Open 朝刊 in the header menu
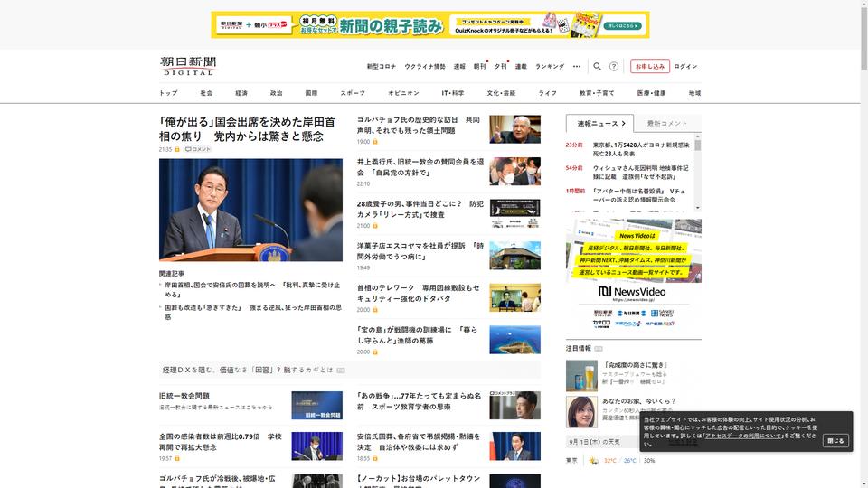The image size is (868, 488). 479,66
